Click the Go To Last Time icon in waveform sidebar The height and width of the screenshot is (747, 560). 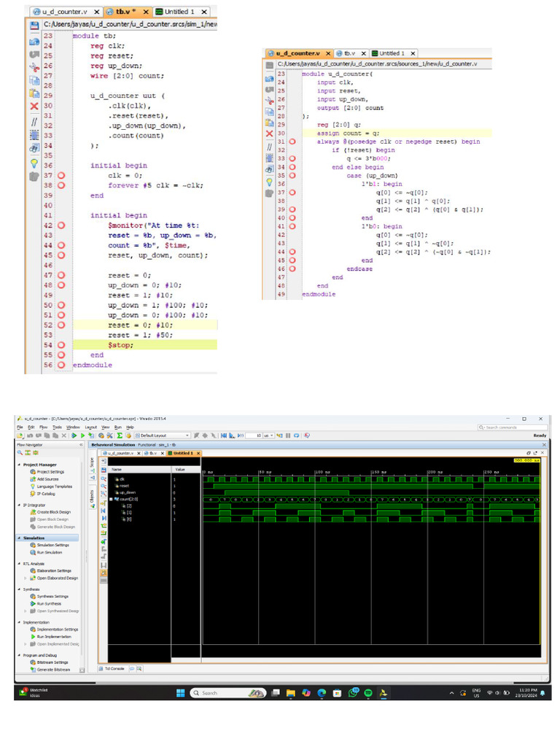(104, 518)
